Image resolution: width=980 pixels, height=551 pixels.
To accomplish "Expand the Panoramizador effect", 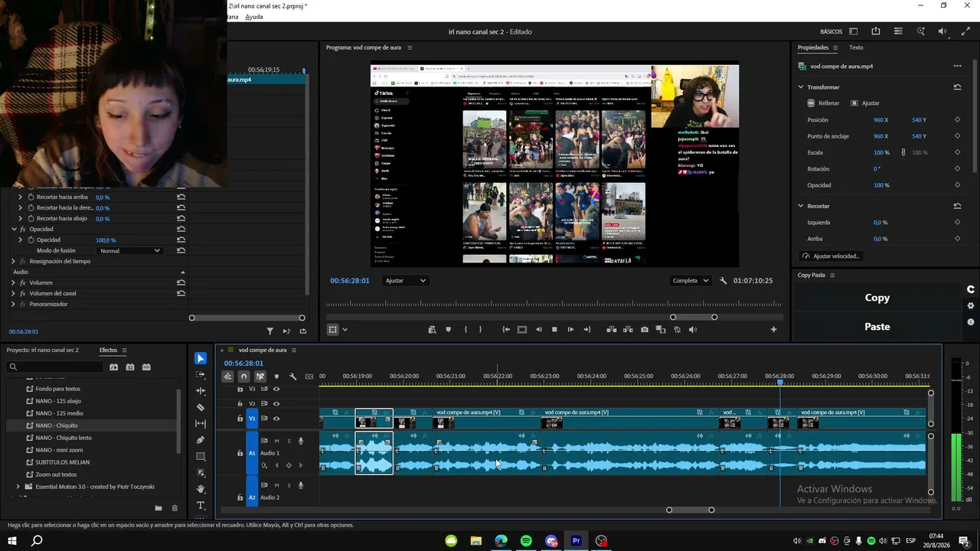I will (x=13, y=304).
